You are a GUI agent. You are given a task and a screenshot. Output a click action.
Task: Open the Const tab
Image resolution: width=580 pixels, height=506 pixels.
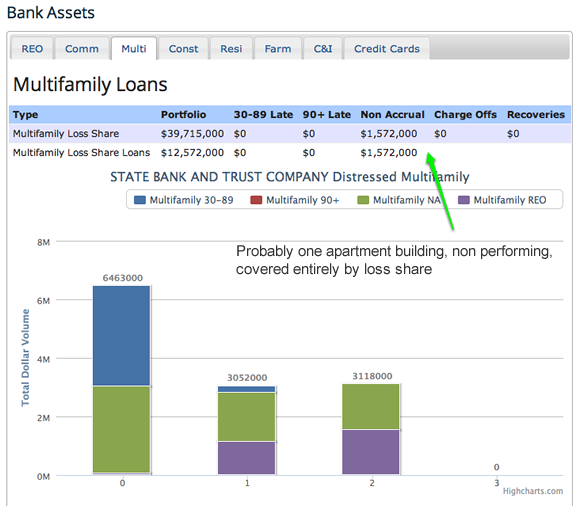click(183, 48)
